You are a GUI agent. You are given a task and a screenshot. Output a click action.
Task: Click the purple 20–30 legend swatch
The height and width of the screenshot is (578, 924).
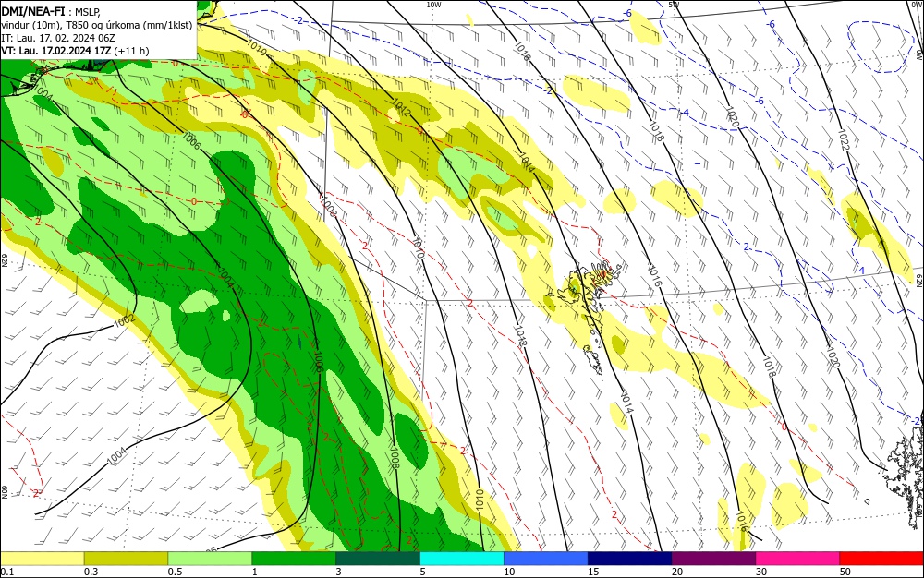pos(713,559)
